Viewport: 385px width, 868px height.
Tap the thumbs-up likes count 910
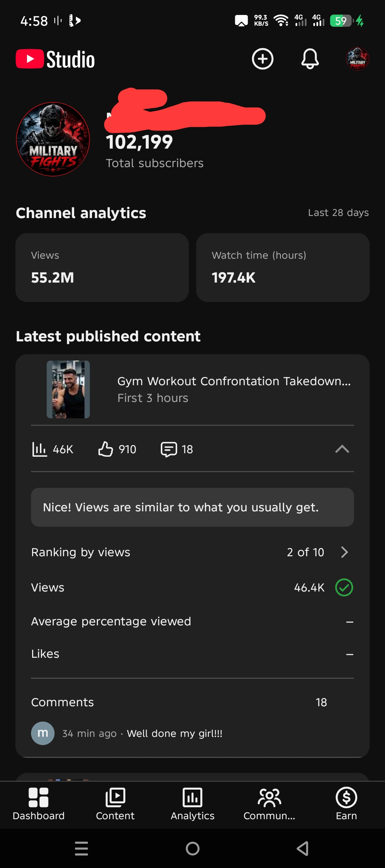tap(117, 449)
